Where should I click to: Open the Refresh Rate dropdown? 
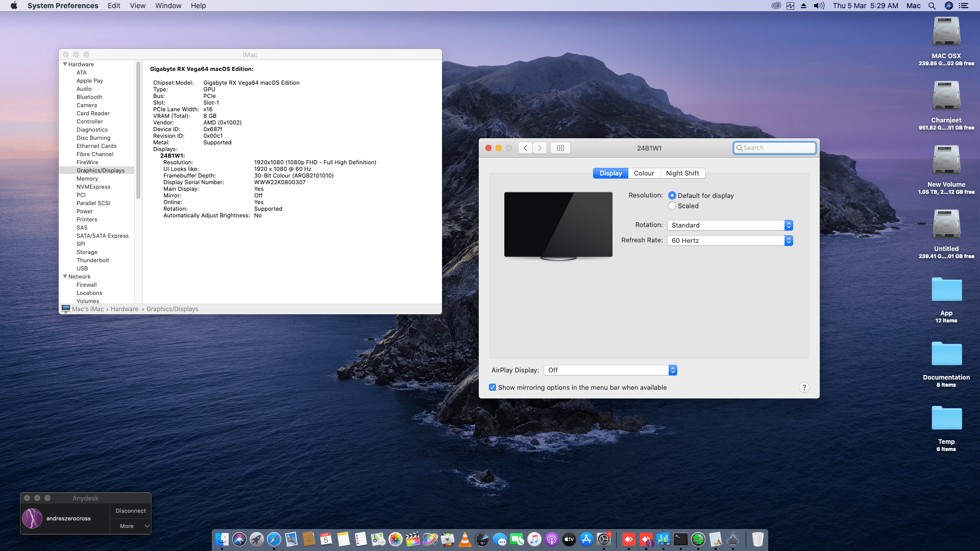(730, 240)
